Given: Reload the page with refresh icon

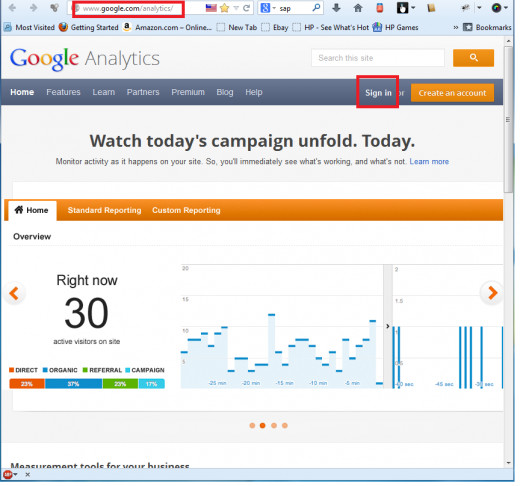Looking at the screenshot, I should [246, 8].
